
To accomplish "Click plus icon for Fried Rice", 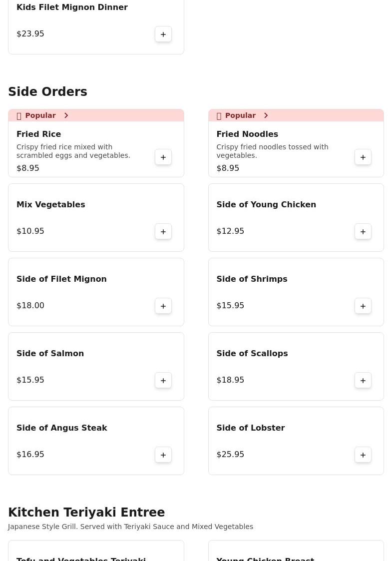I will click(163, 157).
